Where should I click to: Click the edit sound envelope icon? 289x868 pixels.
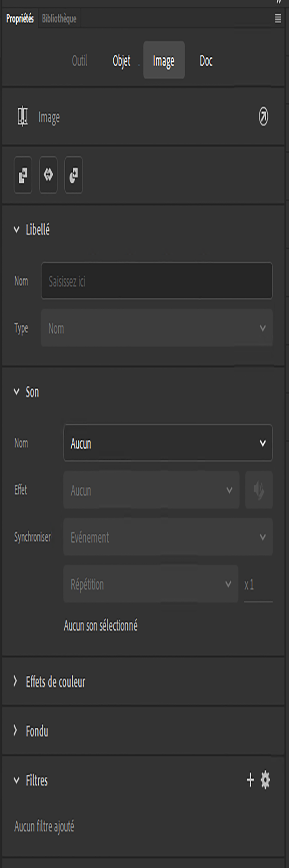(259, 490)
